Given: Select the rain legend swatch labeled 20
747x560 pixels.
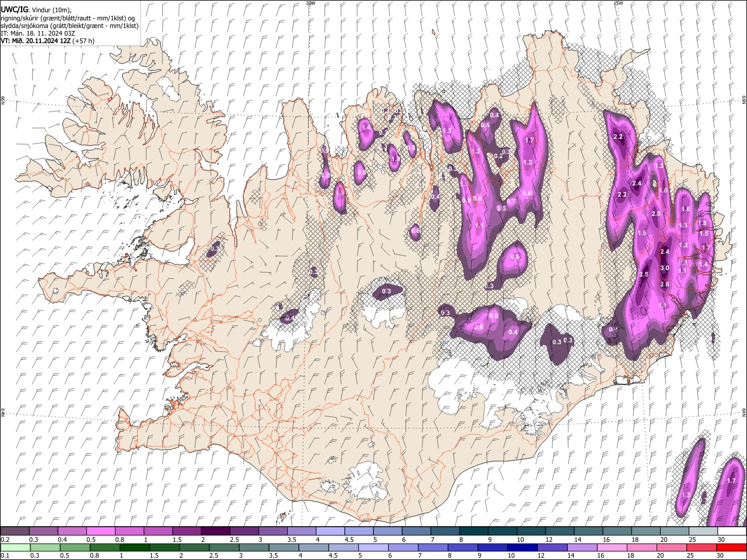Looking at the screenshot, I should pos(671,547).
